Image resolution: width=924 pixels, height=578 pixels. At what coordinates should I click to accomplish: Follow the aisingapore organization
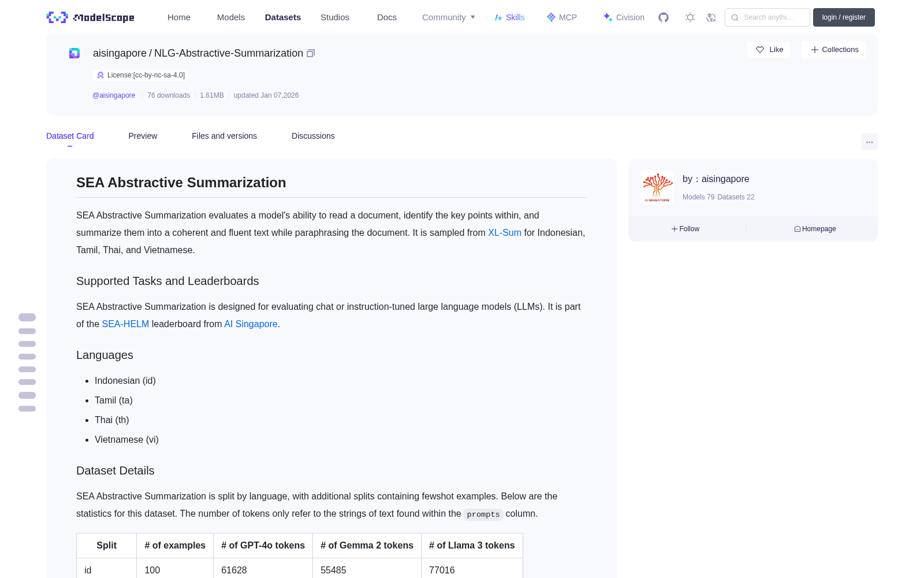pos(685,229)
